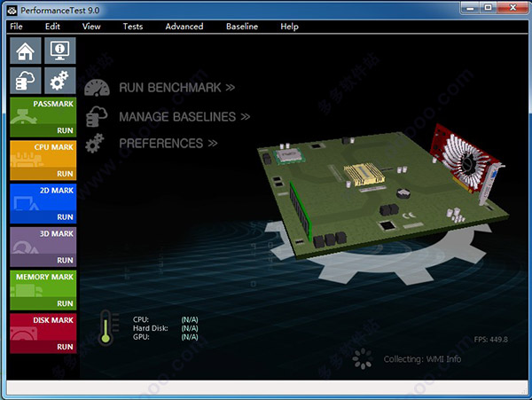Select the 3D MARK tile

click(x=43, y=241)
